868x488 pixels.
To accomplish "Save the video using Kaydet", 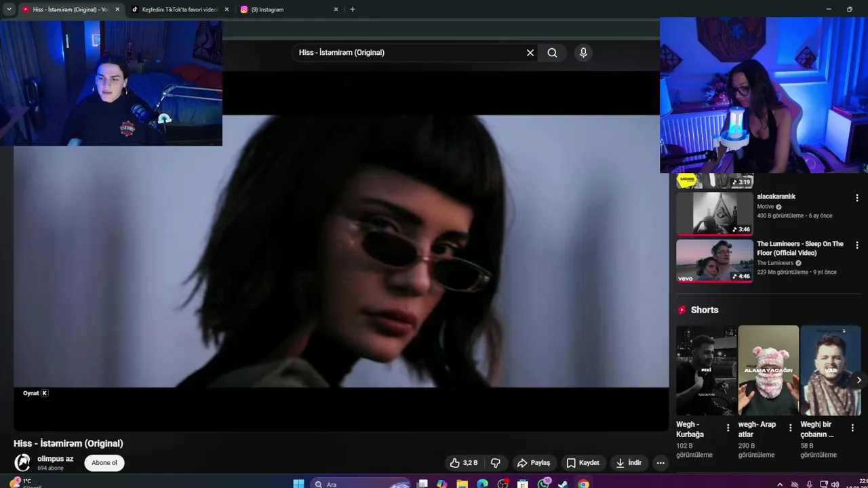I will pos(583,463).
